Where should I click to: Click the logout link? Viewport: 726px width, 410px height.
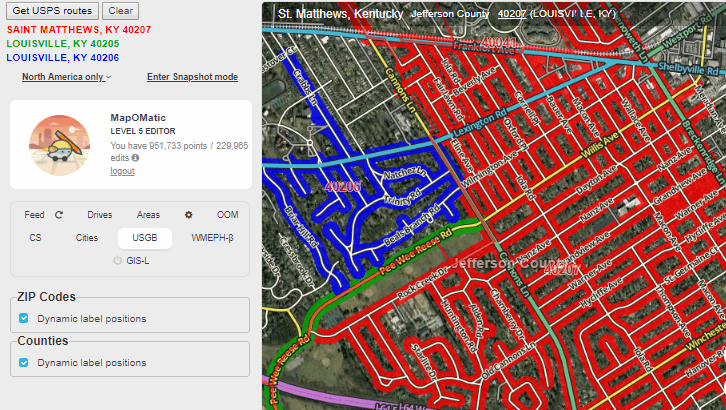(x=123, y=171)
